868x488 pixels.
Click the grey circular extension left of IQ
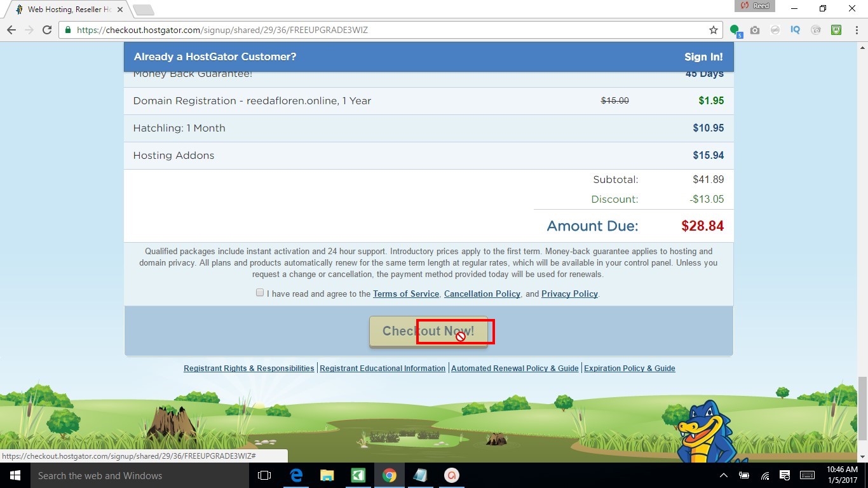click(x=775, y=30)
